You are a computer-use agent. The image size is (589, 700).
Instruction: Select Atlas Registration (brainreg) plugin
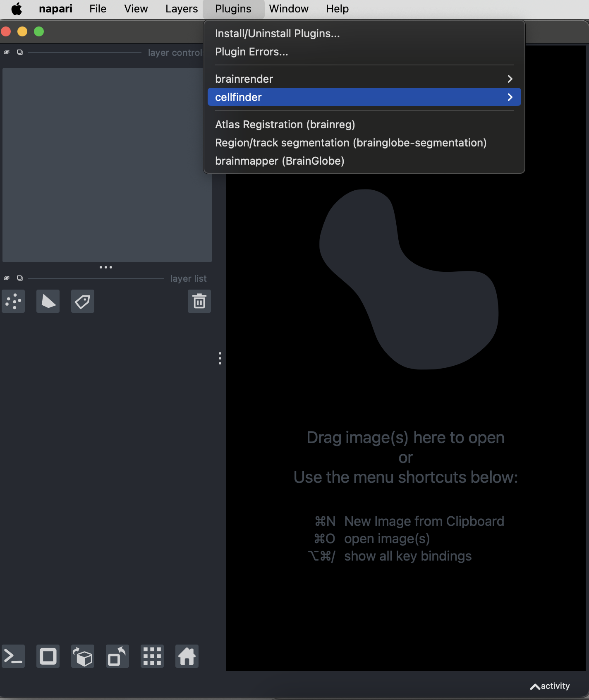coord(285,125)
